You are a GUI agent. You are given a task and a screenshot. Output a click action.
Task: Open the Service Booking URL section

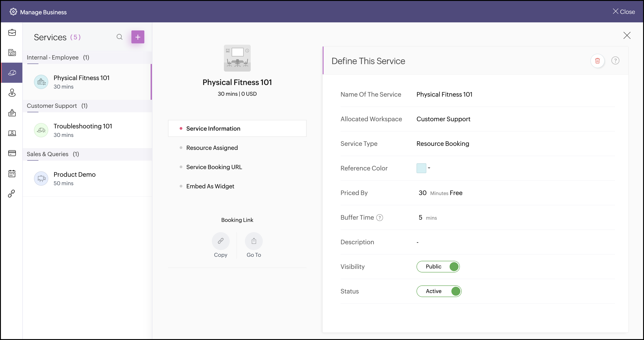[x=214, y=167]
